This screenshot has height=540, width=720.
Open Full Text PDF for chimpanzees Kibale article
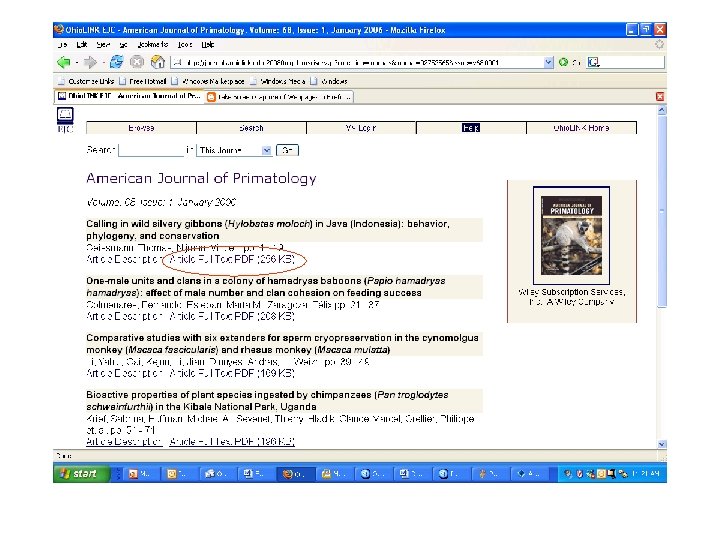pos(232,442)
